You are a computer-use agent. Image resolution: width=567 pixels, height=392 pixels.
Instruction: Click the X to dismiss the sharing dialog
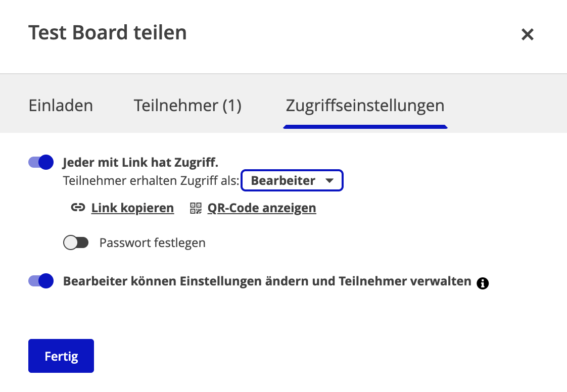point(527,34)
